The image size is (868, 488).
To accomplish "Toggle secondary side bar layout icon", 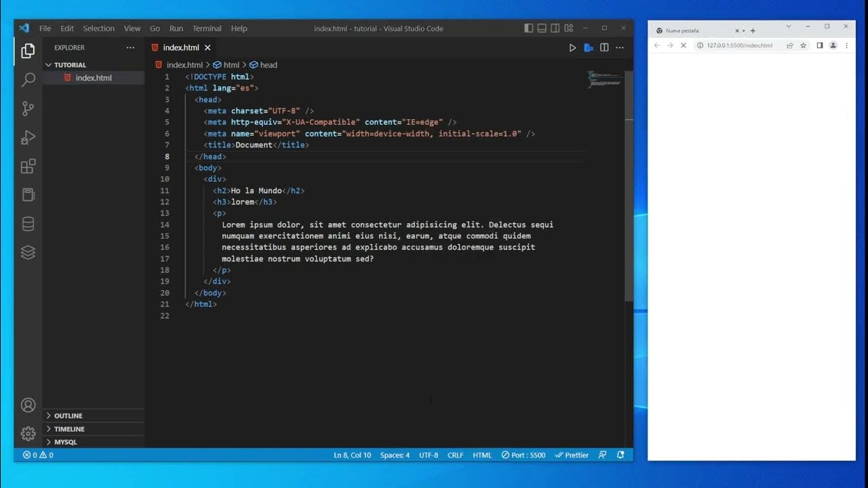I will coord(555,28).
